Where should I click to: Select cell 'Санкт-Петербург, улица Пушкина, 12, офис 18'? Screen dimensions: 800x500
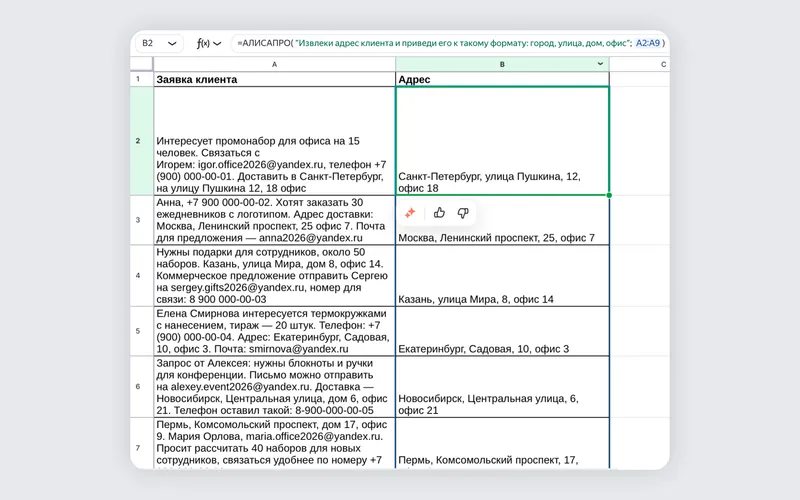(x=502, y=141)
